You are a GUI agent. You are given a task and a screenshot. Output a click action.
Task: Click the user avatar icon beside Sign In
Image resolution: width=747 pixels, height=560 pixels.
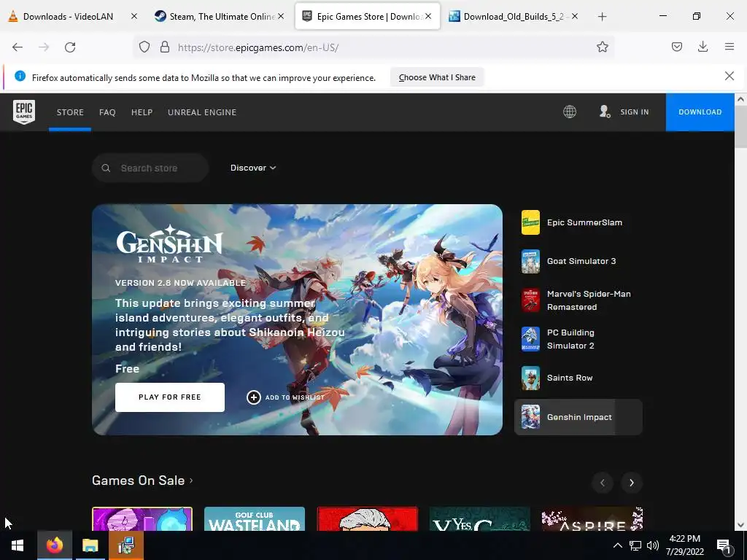click(605, 112)
